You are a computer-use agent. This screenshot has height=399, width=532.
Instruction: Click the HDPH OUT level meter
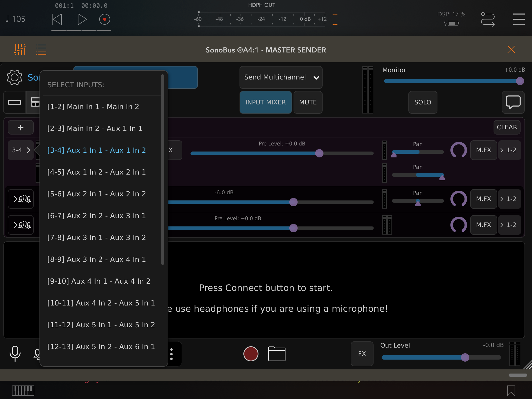coord(262,19)
